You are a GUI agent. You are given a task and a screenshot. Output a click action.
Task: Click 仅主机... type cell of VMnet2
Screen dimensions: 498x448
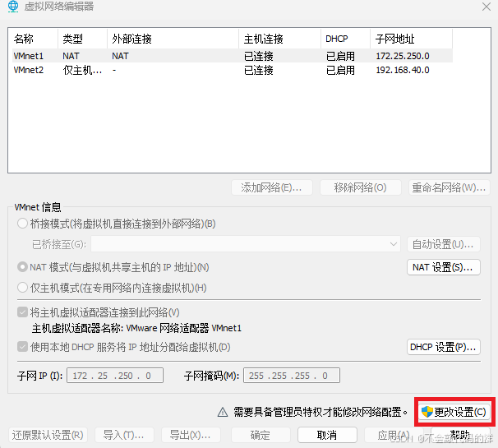(x=82, y=70)
